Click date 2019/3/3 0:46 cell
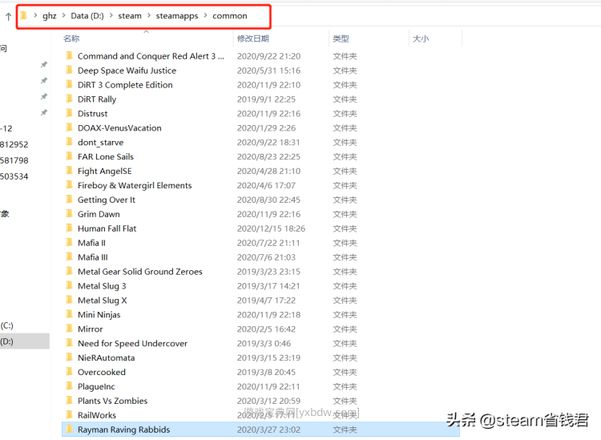 tap(264, 343)
